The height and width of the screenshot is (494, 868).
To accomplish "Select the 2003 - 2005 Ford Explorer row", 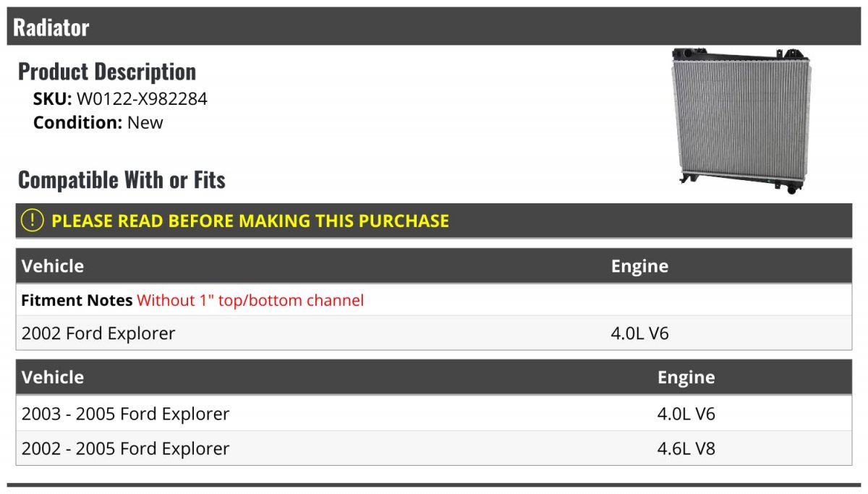I will (x=434, y=414).
